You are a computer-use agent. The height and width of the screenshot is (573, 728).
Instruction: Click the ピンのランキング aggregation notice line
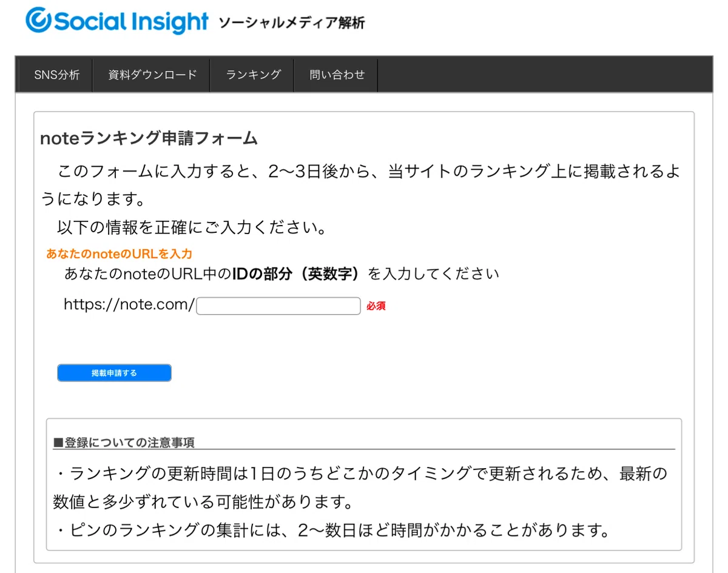334,531
